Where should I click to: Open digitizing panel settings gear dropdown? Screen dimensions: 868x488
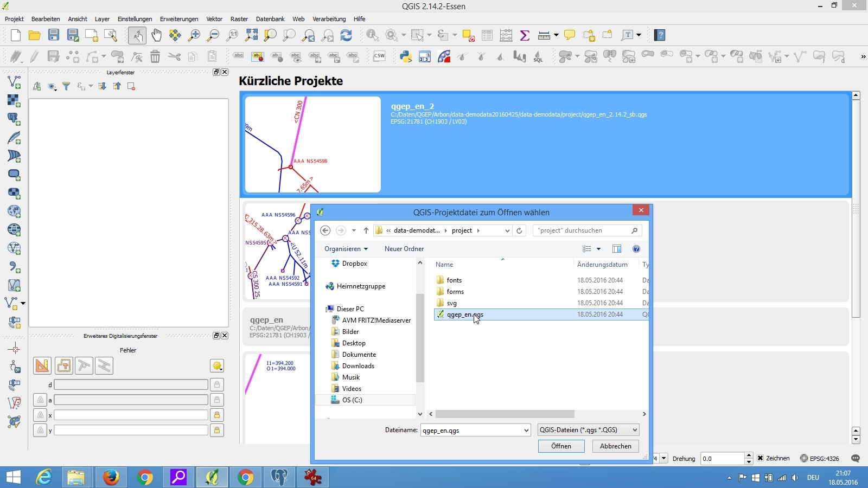click(x=217, y=366)
